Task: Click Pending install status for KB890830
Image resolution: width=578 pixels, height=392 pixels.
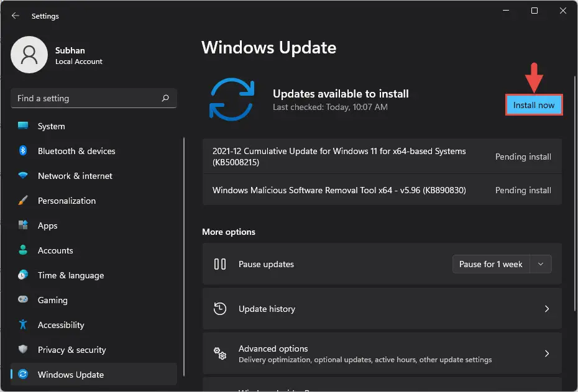Action: [523, 190]
